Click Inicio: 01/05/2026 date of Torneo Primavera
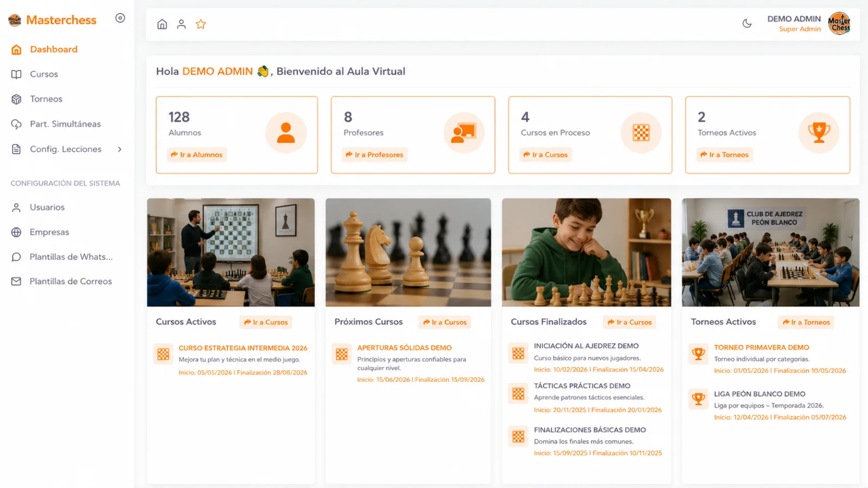The width and height of the screenshot is (868, 488). 741,371
